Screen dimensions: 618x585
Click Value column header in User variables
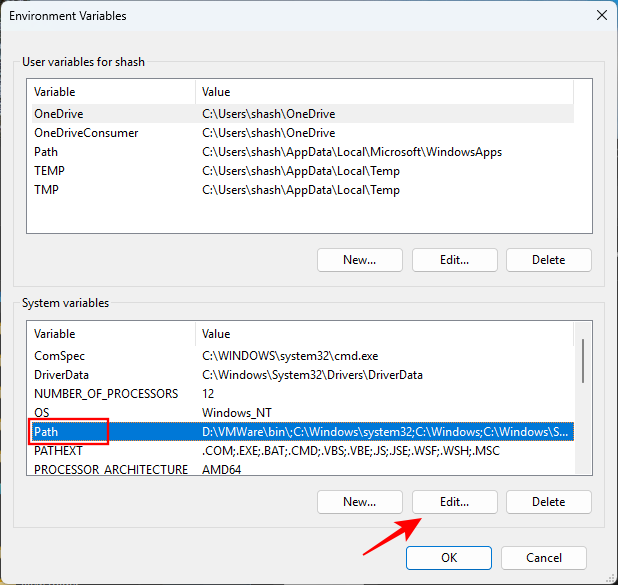(x=385, y=92)
